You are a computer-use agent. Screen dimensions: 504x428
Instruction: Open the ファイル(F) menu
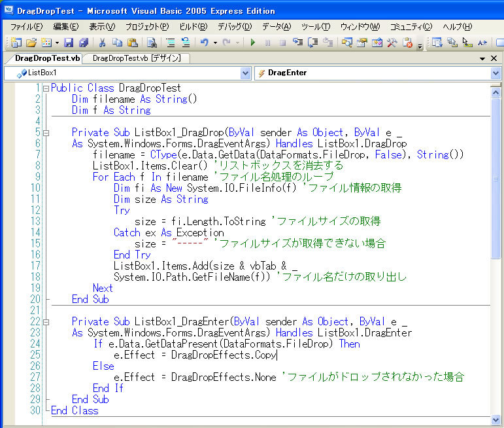[x=26, y=27]
